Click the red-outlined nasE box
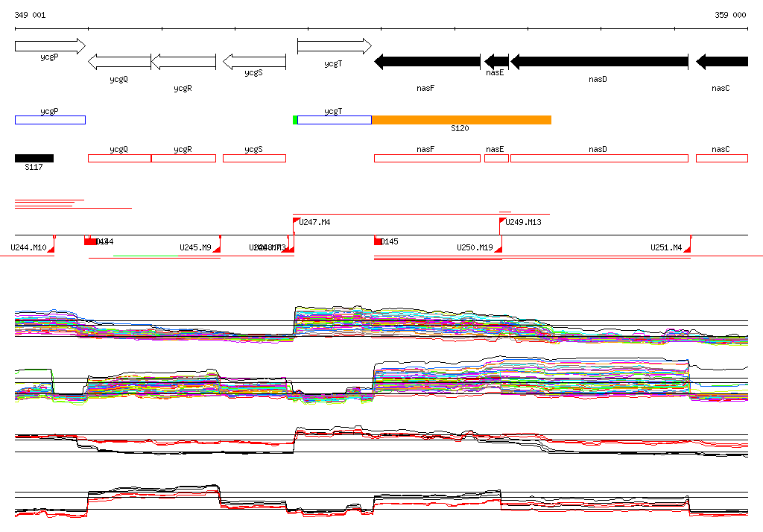The height and width of the screenshot is (532, 763). (496, 158)
